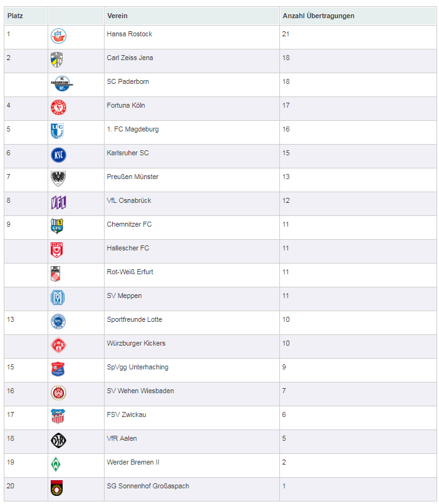Screen dimensions: 439x504
Task: Click the Hallescher FC red badge
Action: coord(56,250)
